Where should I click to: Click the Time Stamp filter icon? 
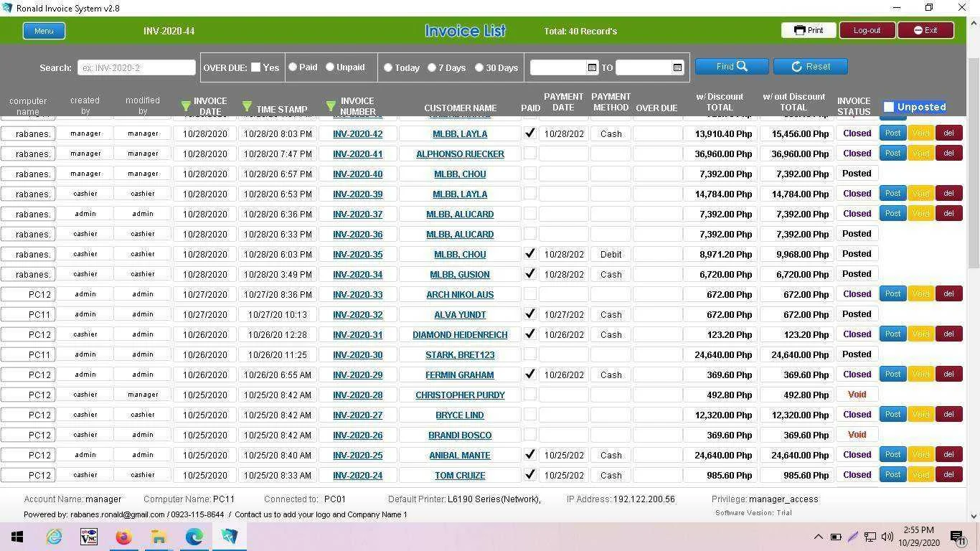coord(247,106)
